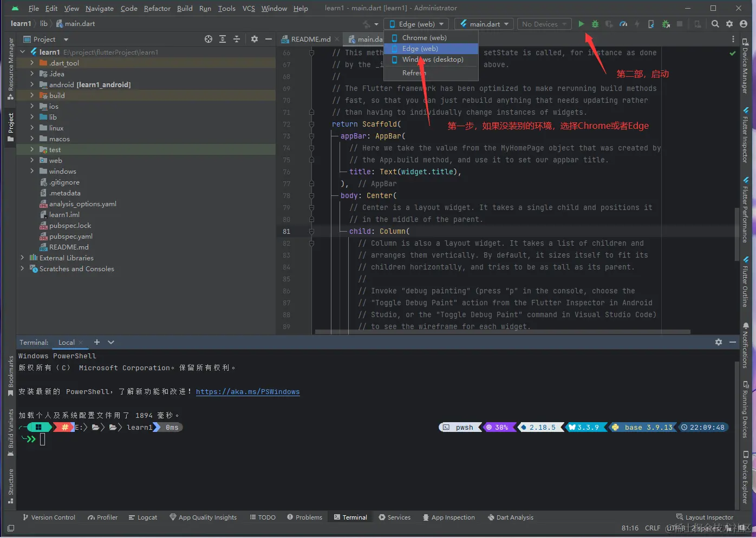Screen dimensions: 756x538
Task: Open the No Devices dropdown
Action: point(544,24)
